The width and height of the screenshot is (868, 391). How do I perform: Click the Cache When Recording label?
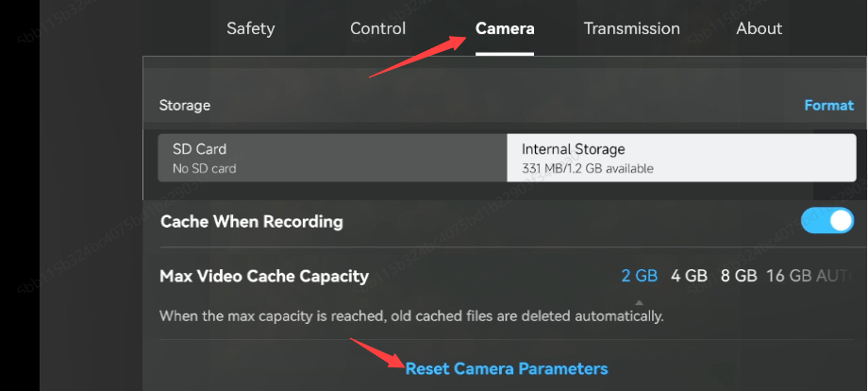pos(251,222)
